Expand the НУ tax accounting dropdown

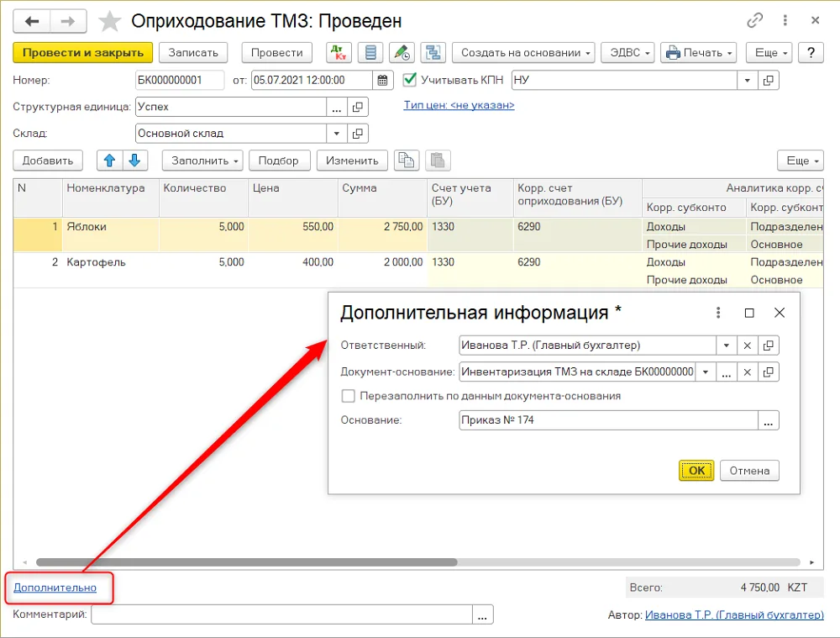pyautogui.click(x=748, y=81)
